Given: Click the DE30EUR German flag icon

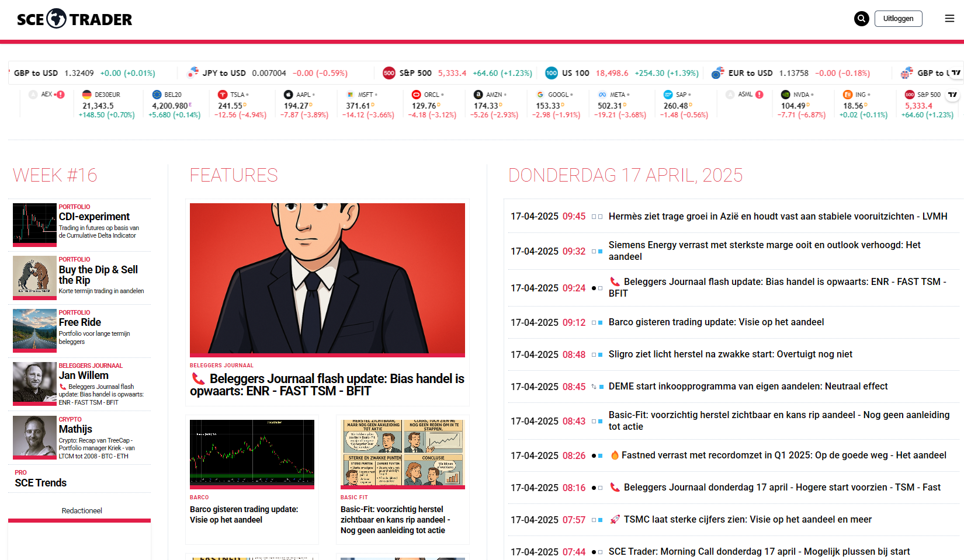Looking at the screenshot, I should (86, 95).
